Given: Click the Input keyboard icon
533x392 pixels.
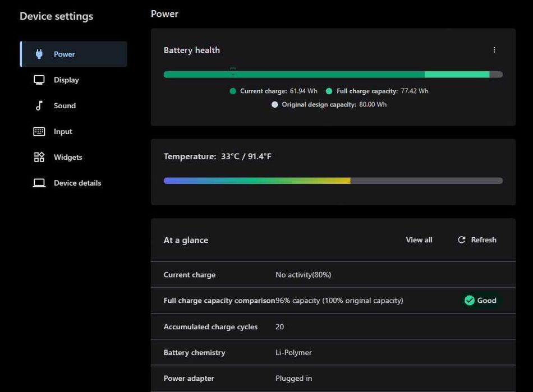Looking at the screenshot, I should (x=39, y=132).
